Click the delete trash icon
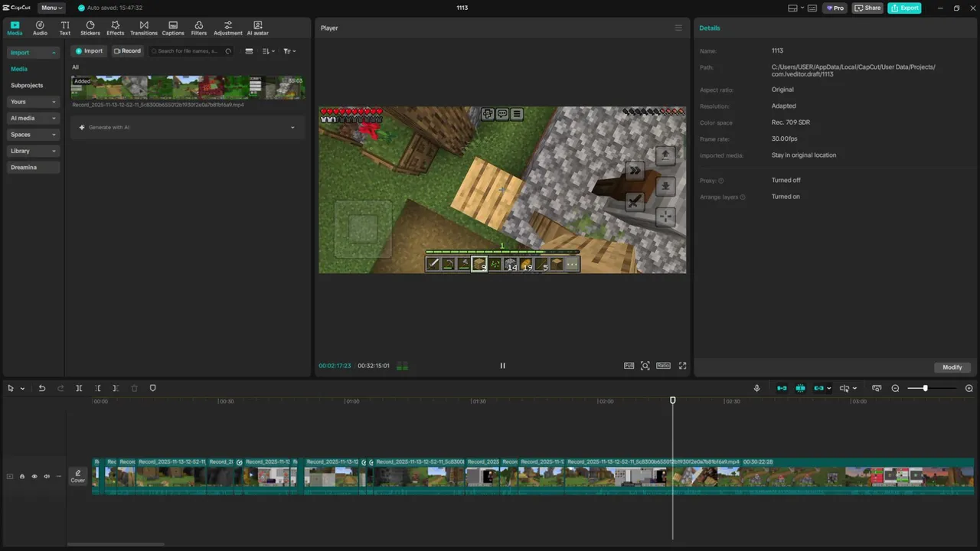 135,389
